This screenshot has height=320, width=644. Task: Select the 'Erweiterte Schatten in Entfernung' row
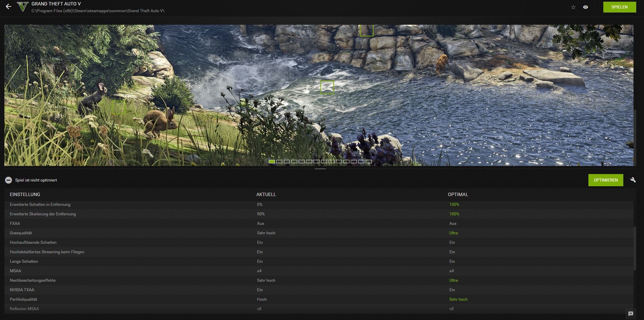[319, 205]
